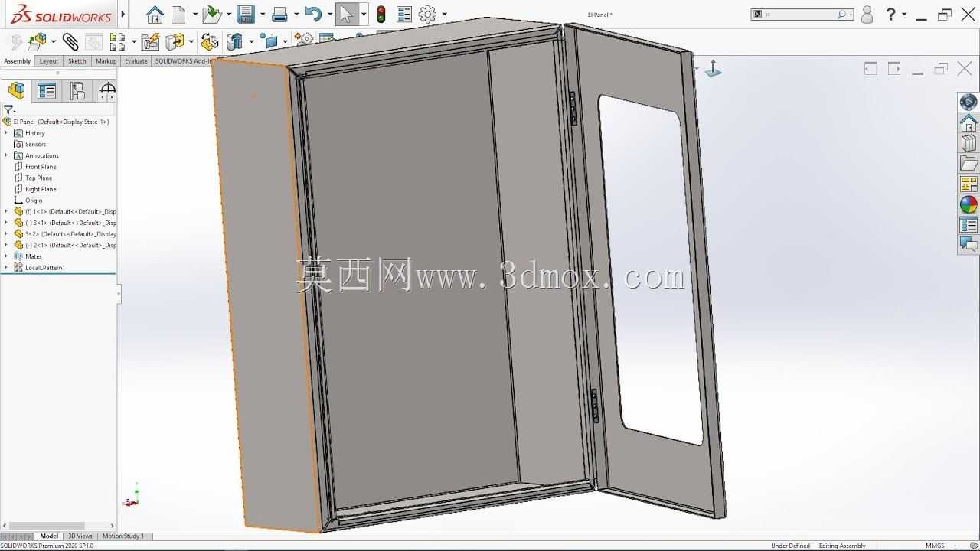This screenshot has height=551, width=980.
Task: Undo the last action
Action: 312,14
